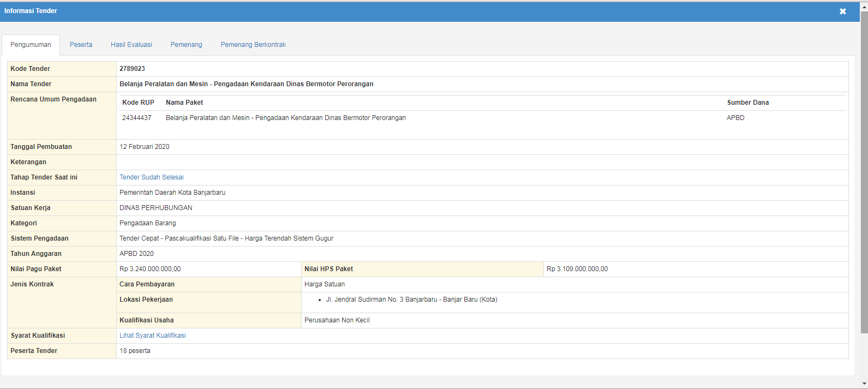Viewport: 868px width, 389px height.
Task: Click the Perusahaan Non Kecil value
Action: coord(337,320)
